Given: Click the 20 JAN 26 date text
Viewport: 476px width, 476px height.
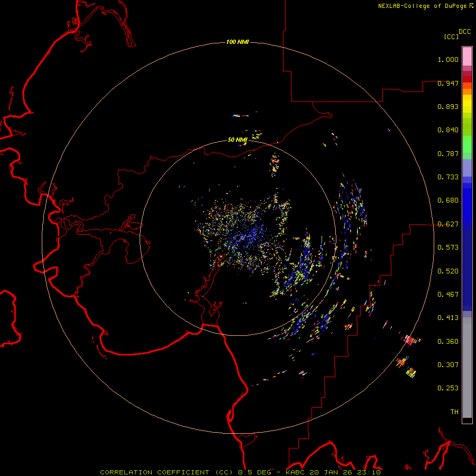Looking at the screenshot, I should (332, 472).
